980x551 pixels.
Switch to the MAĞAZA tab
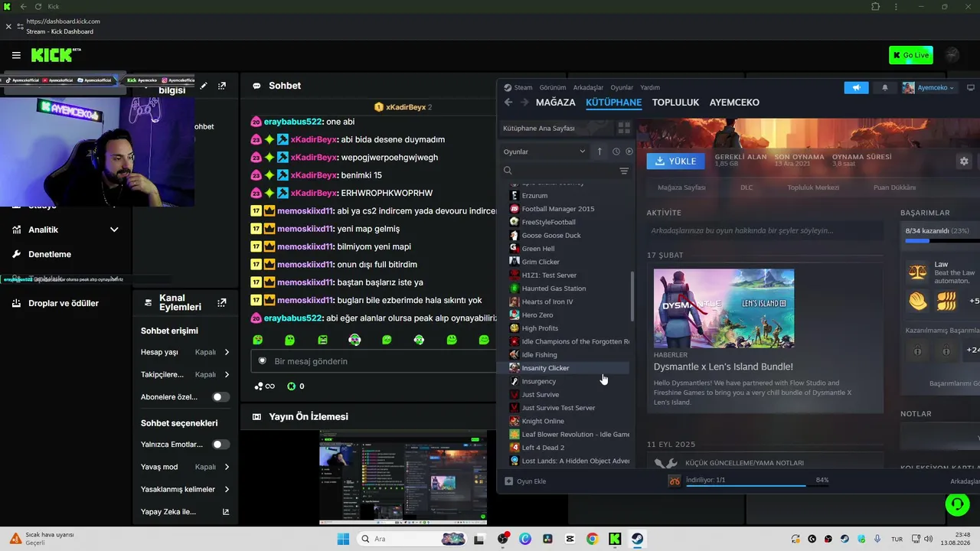pyautogui.click(x=556, y=103)
